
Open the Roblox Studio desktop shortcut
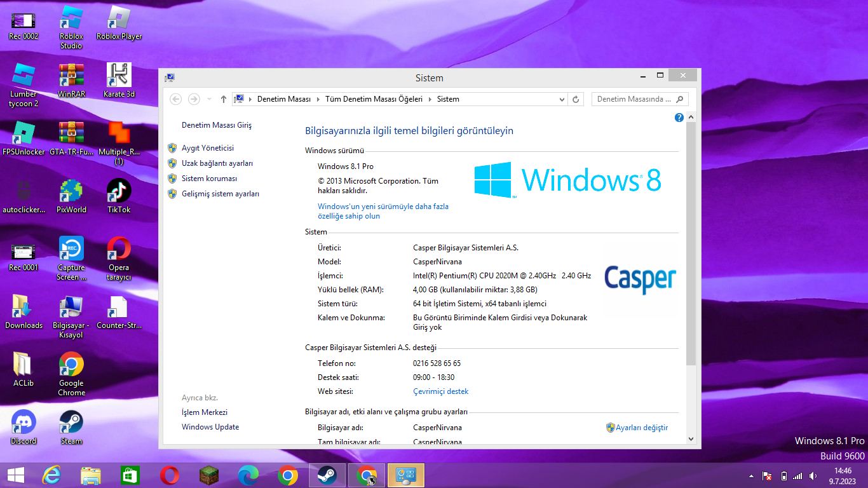[71, 27]
